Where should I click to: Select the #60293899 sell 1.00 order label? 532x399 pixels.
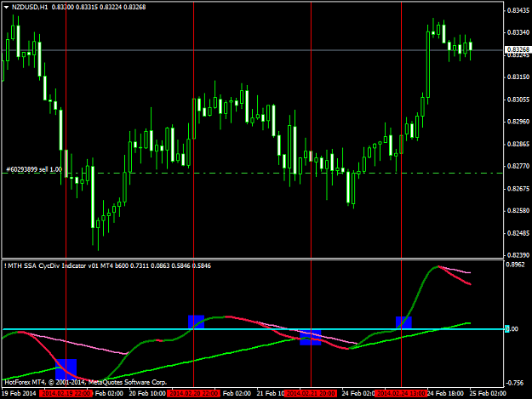coord(34,169)
